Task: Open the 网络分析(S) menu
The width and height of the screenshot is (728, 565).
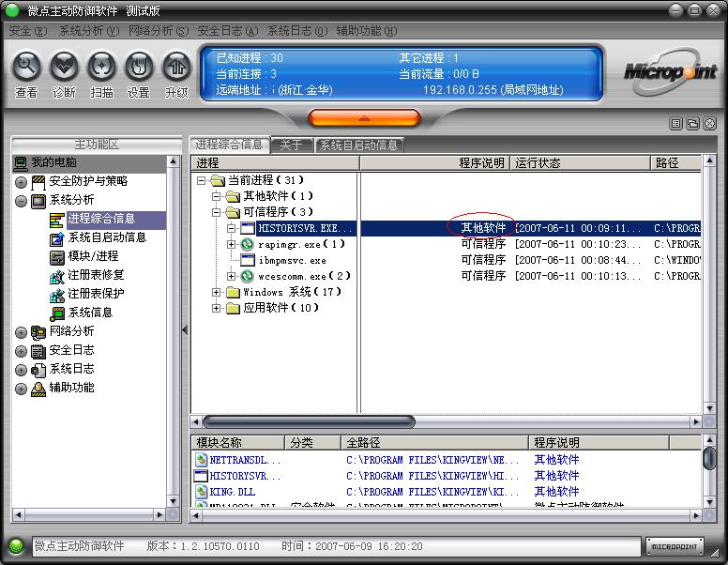Action: (x=159, y=31)
